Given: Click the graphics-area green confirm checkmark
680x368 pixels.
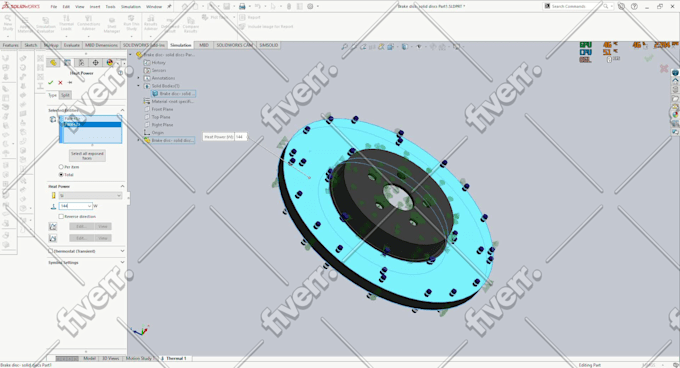Looking at the screenshot, I should point(648,58).
